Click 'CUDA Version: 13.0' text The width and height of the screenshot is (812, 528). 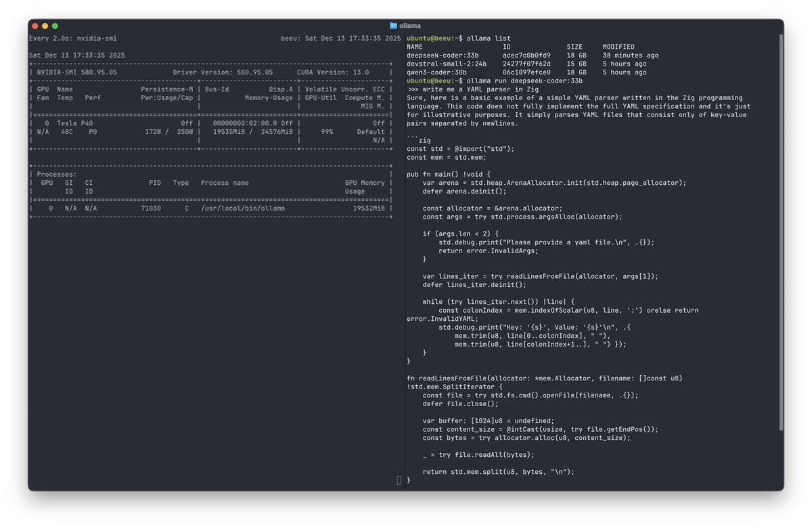(x=334, y=72)
